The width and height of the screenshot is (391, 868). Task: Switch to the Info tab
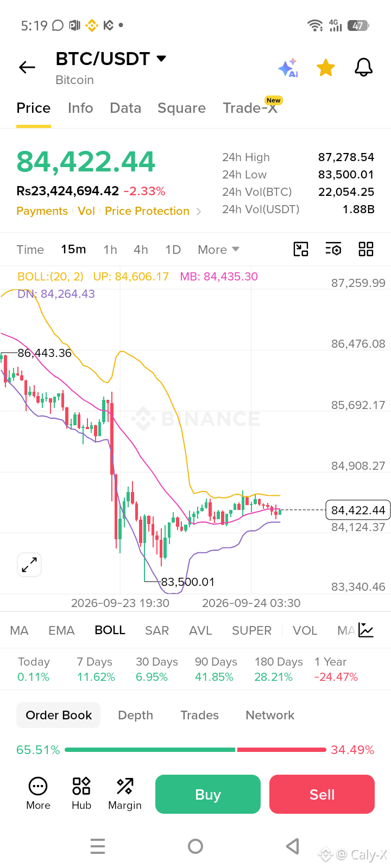80,108
